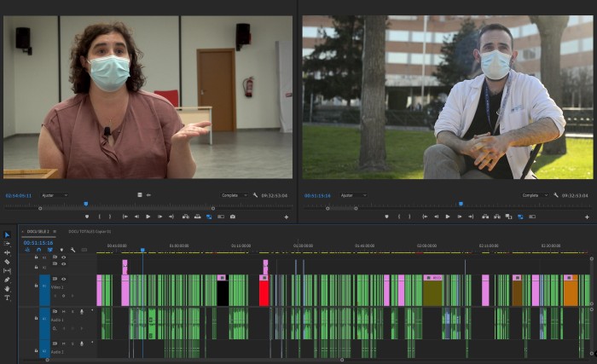
Task: Click the red clip on Video 1
Action: pos(264,292)
